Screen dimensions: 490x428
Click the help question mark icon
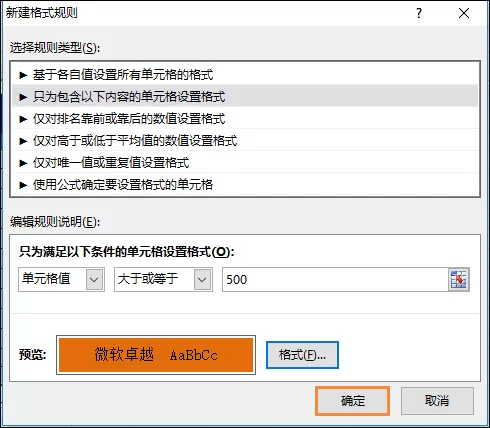[419, 13]
